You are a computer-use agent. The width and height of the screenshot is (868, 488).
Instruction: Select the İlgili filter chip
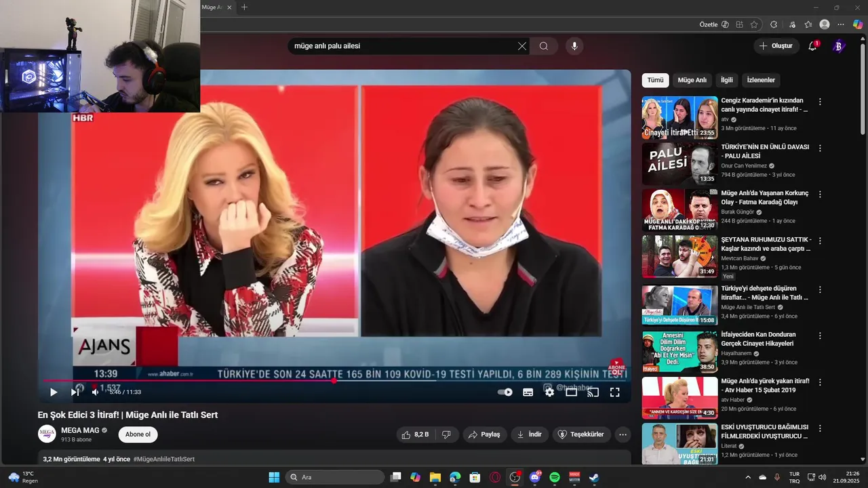[x=727, y=80]
